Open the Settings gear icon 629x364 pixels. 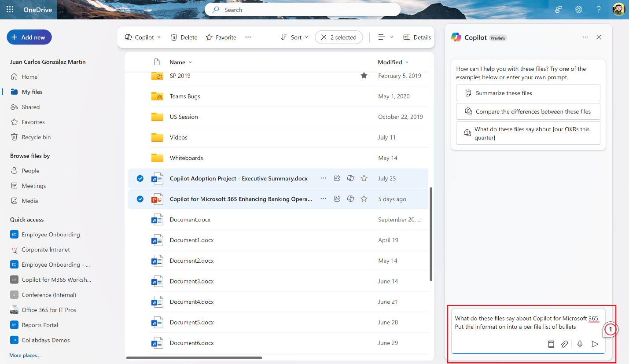578,9
